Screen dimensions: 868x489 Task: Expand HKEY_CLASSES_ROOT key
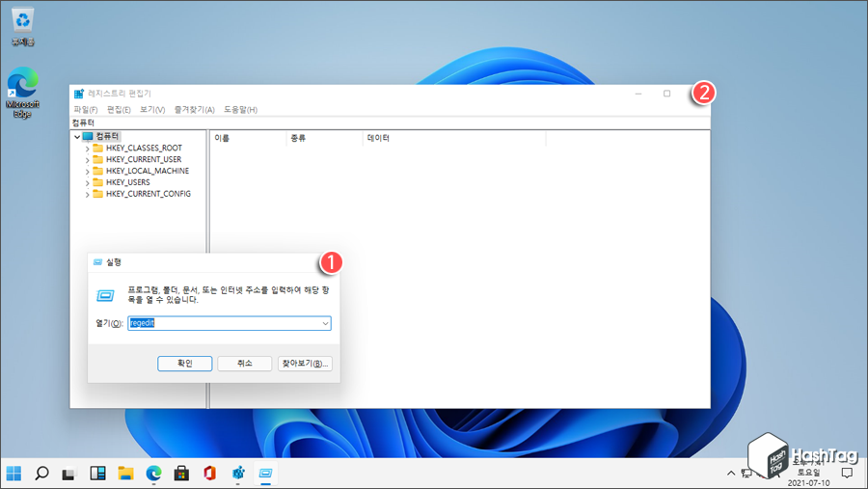[87, 149]
